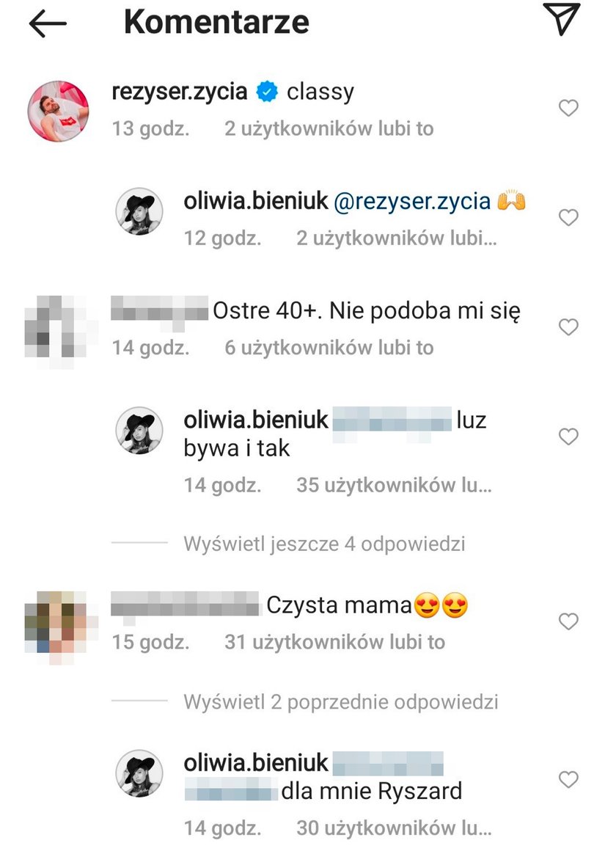Open the share paper plane icon
The width and height of the screenshot is (616, 854).
(561, 18)
